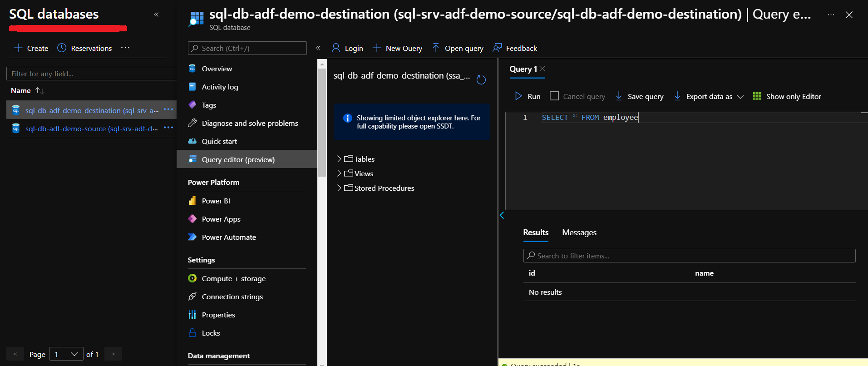Click the name column header
This screenshot has width=868, height=366.
point(704,273)
